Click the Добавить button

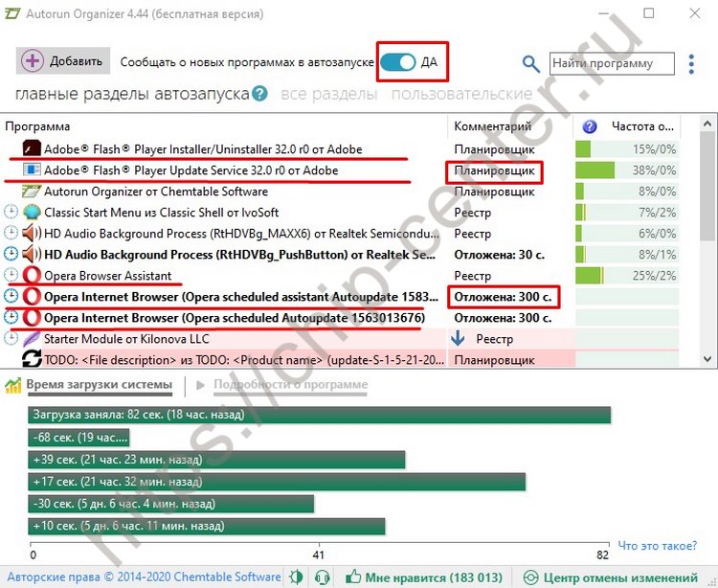[x=63, y=61]
